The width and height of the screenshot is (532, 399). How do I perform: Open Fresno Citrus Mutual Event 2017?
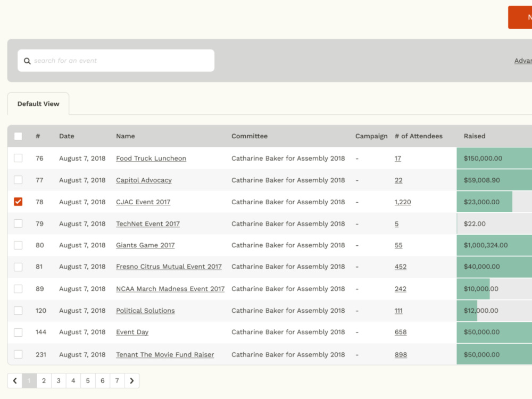pyautogui.click(x=169, y=267)
